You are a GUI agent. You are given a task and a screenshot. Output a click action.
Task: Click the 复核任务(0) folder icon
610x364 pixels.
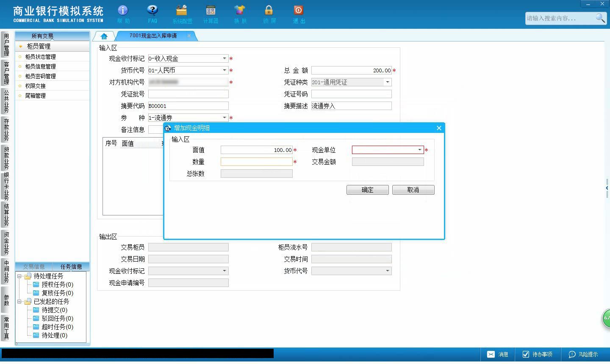pos(36,293)
